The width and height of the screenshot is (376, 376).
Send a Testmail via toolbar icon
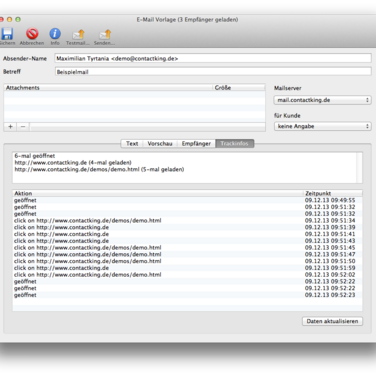click(x=78, y=34)
